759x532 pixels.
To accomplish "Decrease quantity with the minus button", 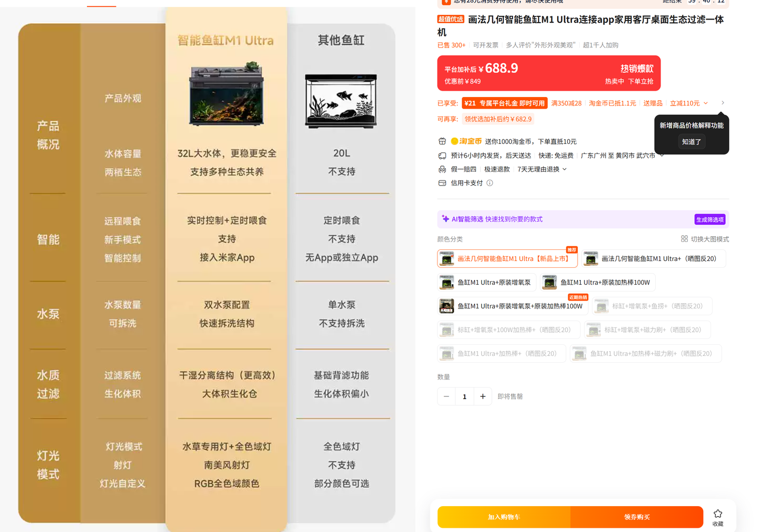I will point(446,396).
